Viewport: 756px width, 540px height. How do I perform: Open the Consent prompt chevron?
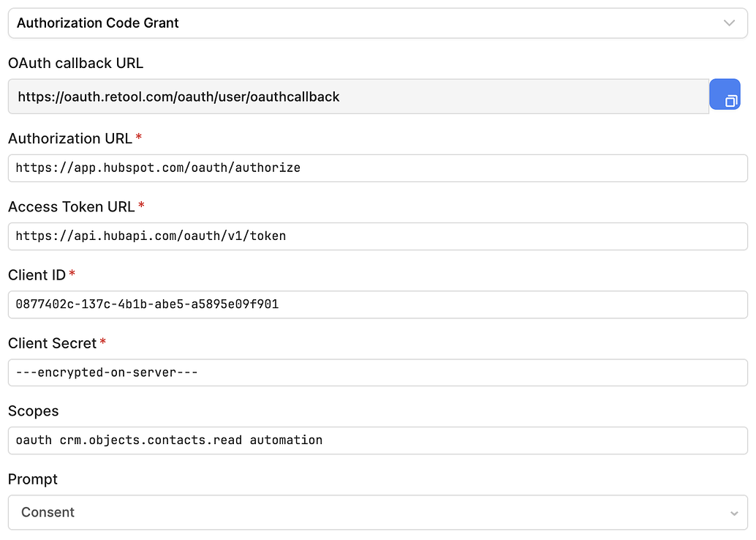click(735, 512)
